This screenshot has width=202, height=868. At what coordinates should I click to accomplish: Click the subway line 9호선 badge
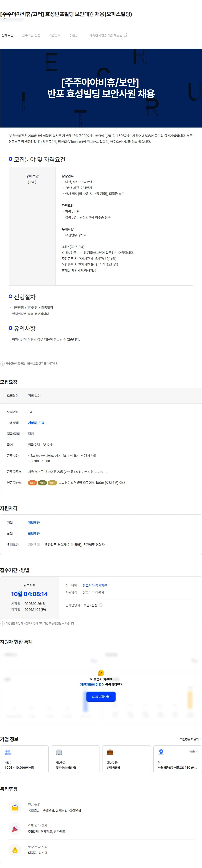[x=52, y=482]
